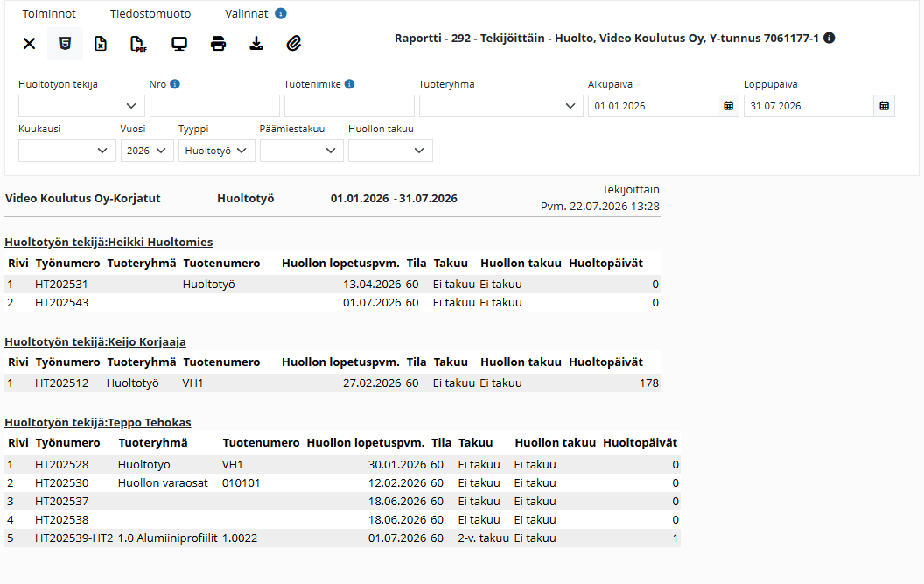The width and height of the screenshot is (924, 584).
Task: Click the Tekijöittäin label in report header
Action: [x=631, y=190]
